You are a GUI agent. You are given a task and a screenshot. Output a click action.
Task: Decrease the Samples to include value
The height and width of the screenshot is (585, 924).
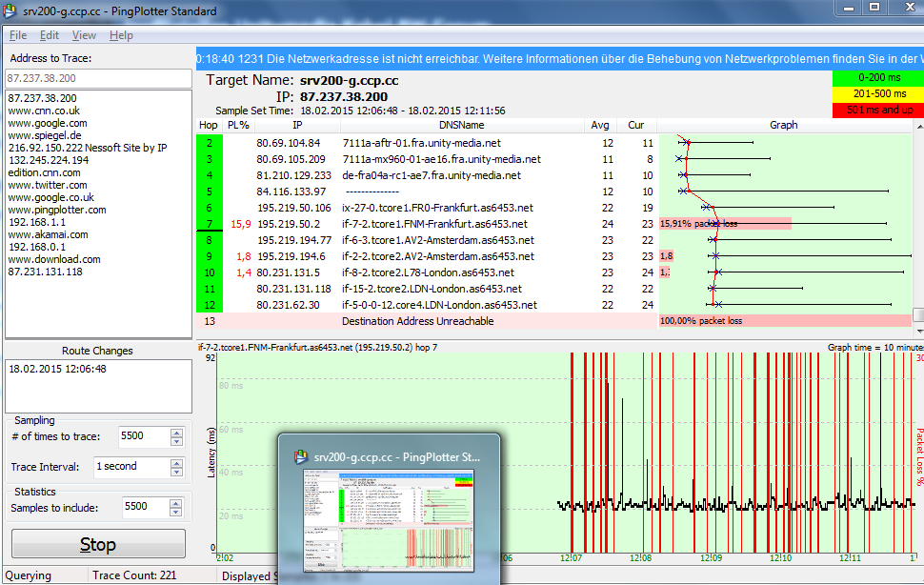(x=176, y=513)
